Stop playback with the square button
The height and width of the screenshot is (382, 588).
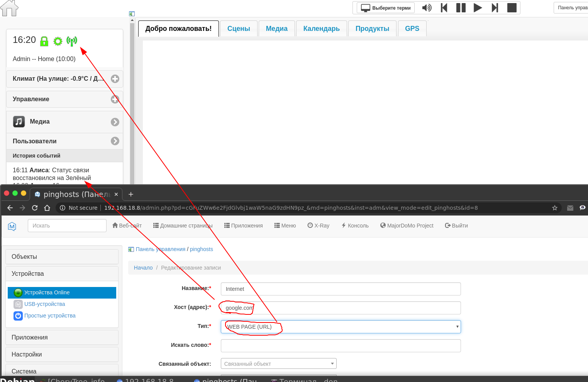click(x=512, y=8)
